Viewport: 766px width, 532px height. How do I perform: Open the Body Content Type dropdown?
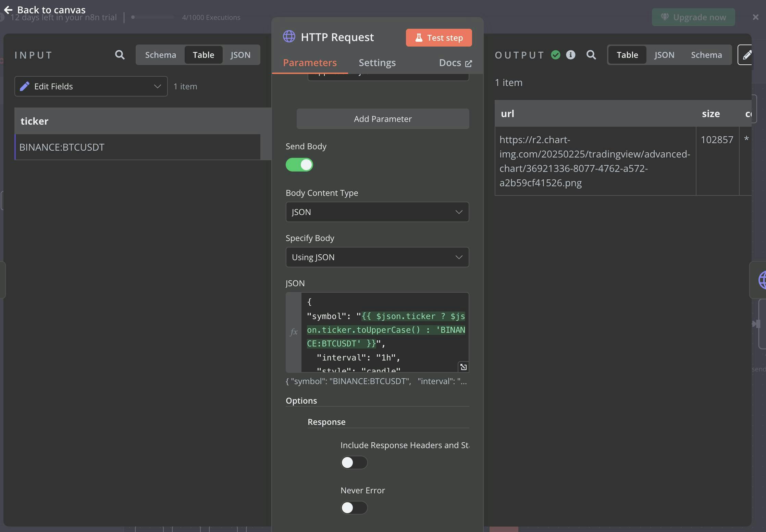377,212
